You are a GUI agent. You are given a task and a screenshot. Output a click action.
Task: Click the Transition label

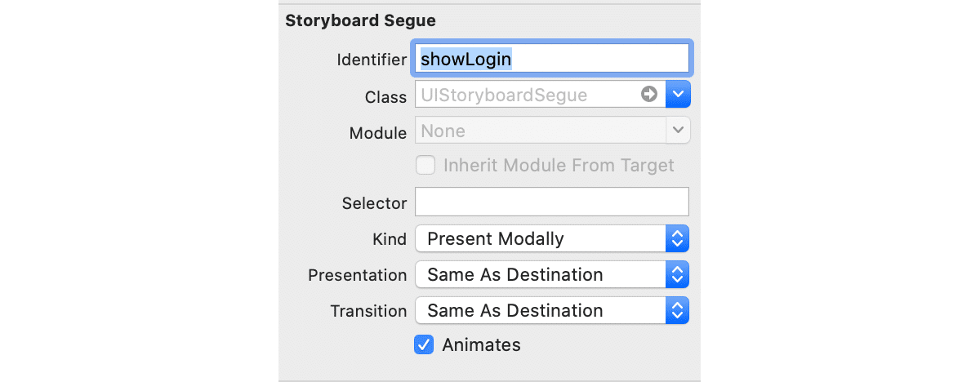[x=368, y=311]
